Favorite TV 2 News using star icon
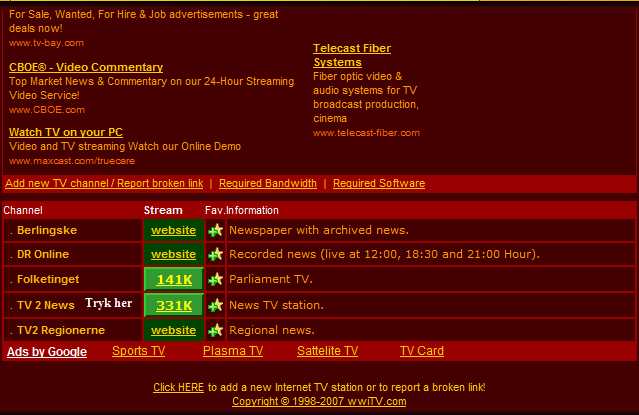The height and width of the screenshot is (415, 639). click(x=215, y=305)
